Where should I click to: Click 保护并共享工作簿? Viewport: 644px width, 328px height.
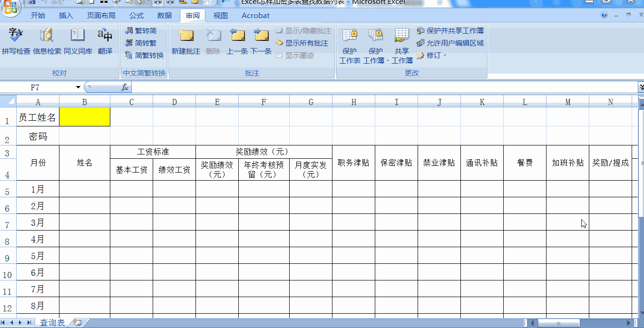click(451, 30)
